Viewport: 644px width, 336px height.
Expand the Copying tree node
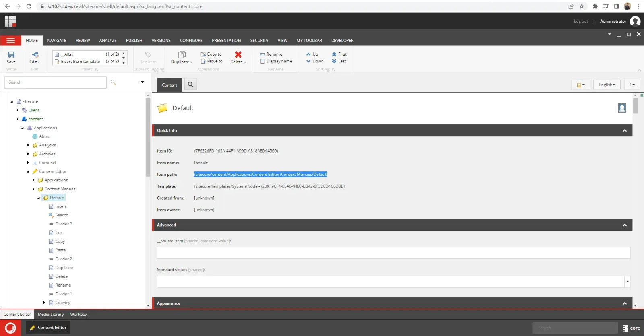[44, 303]
